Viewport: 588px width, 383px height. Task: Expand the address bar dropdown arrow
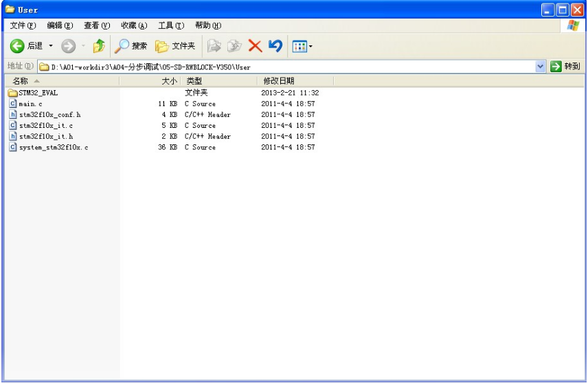540,67
